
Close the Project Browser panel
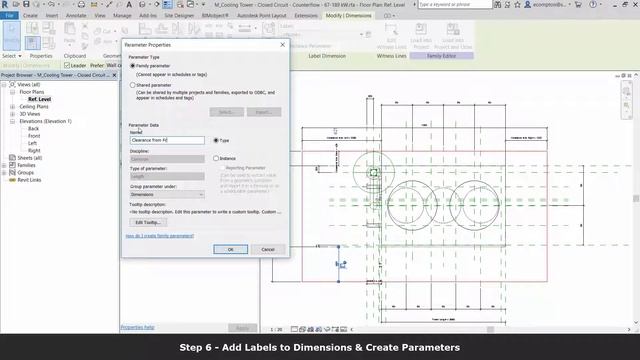[x=114, y=75]
